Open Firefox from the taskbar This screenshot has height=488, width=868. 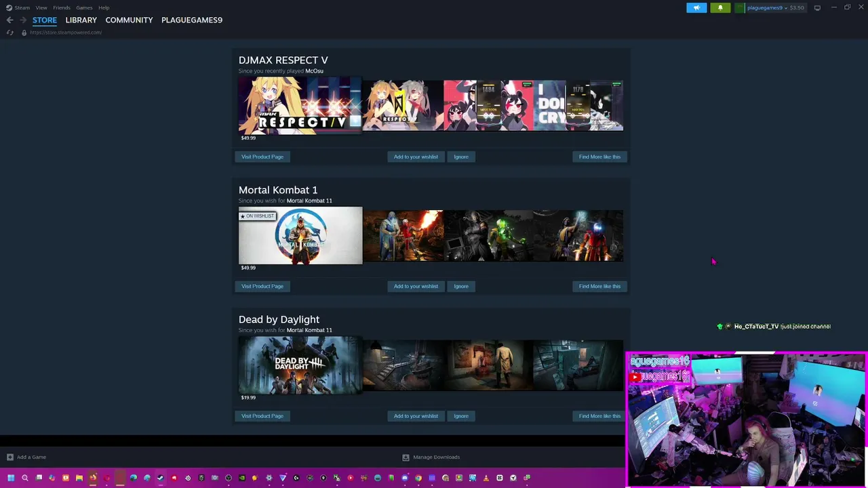[x=93, y=478]
